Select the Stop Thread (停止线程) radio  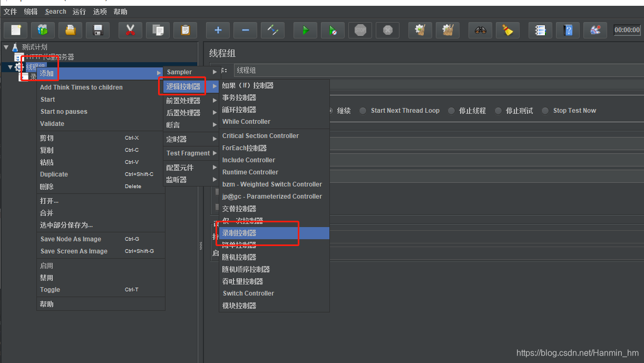pyautogui.click(x=451, y=111)
